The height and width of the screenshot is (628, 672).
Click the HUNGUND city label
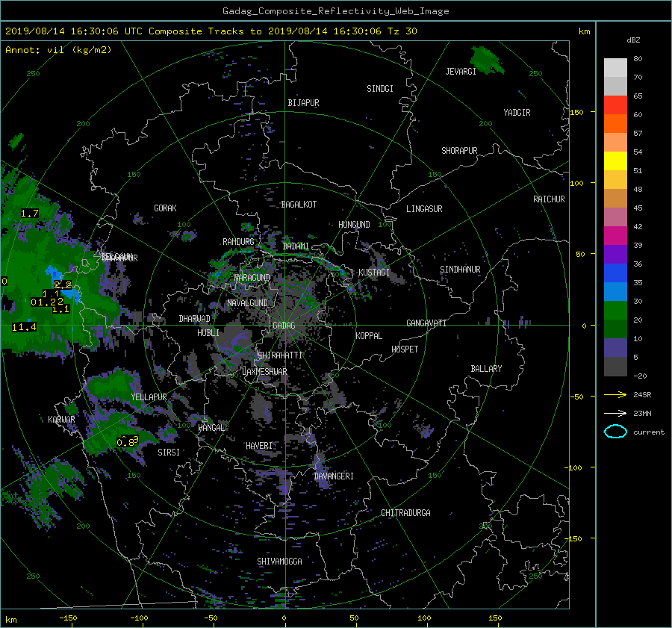354,225
